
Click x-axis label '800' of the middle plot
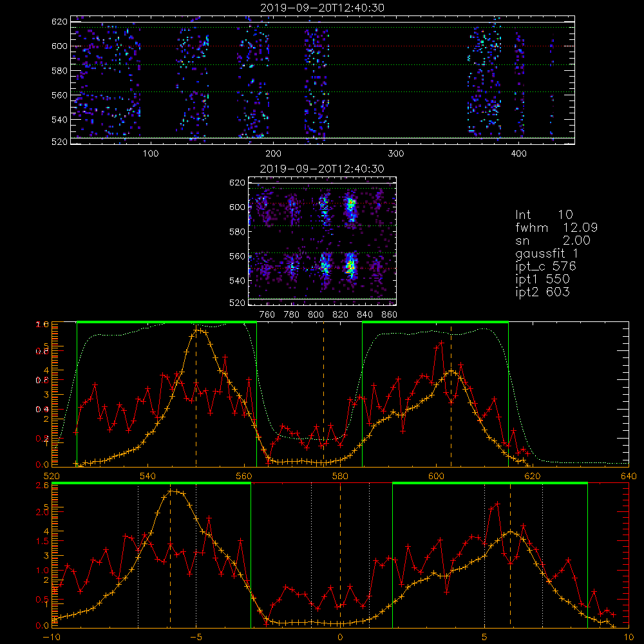[x=316, y=315]
